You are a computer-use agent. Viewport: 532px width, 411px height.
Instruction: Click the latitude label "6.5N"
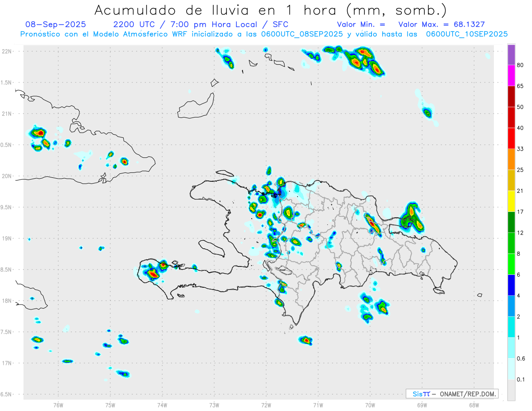[7, 394]
